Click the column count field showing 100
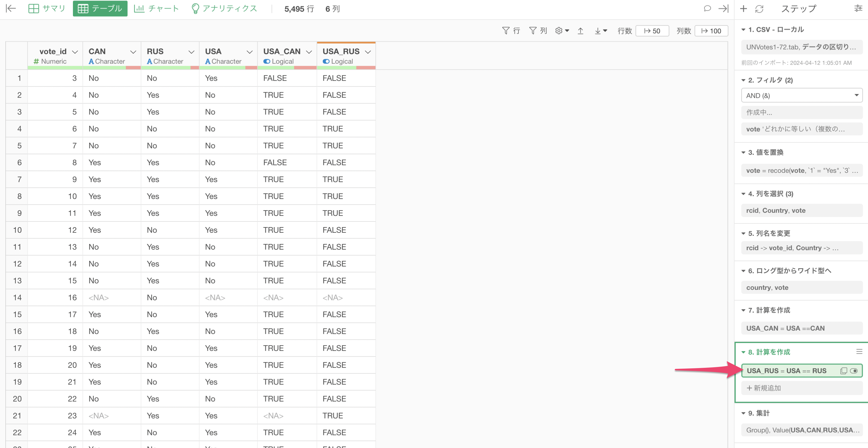This screenshot has width=868, height=448. [x=711, y=31]
